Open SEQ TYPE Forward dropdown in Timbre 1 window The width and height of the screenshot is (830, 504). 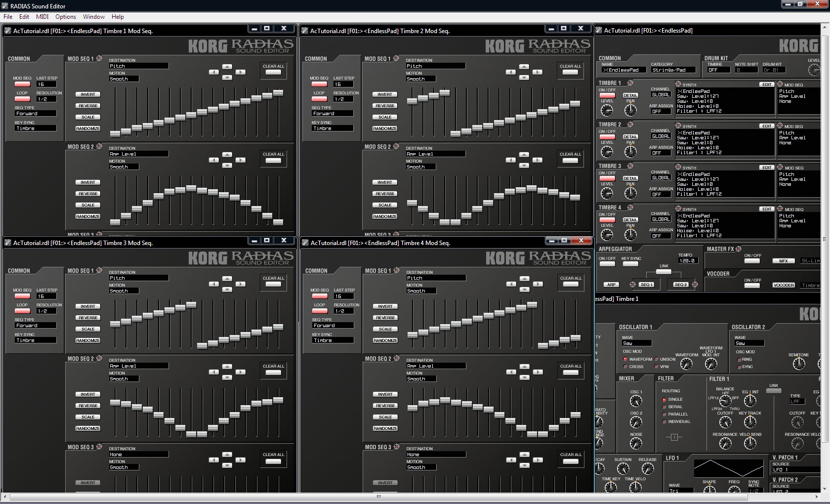(x=36, y=114)
